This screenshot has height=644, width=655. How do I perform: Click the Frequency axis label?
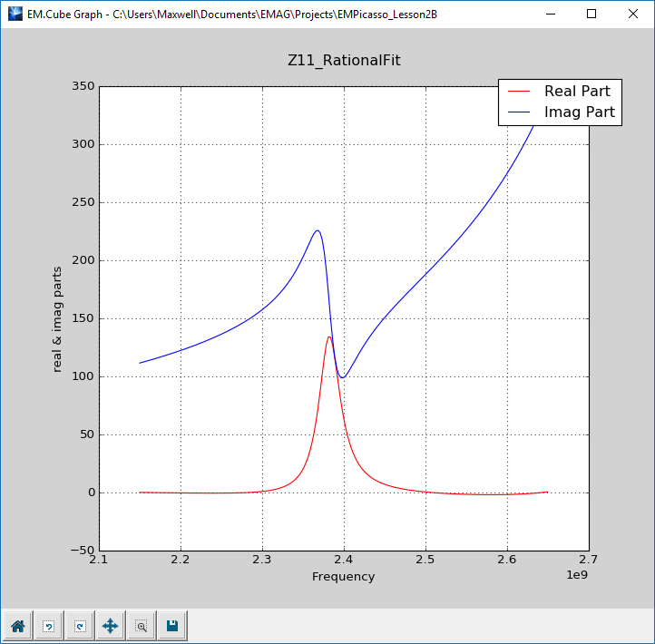pos(343,577)
